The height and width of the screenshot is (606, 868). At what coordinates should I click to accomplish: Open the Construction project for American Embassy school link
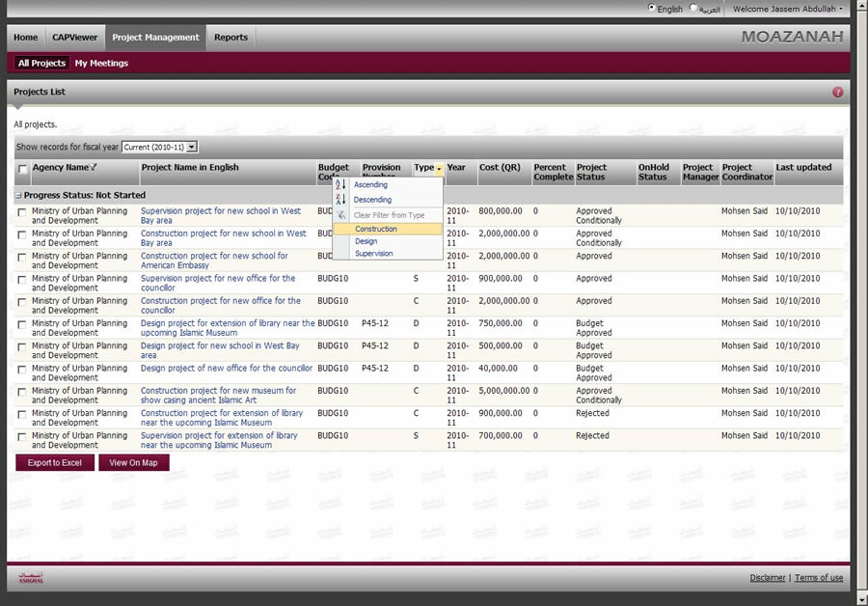214,261
